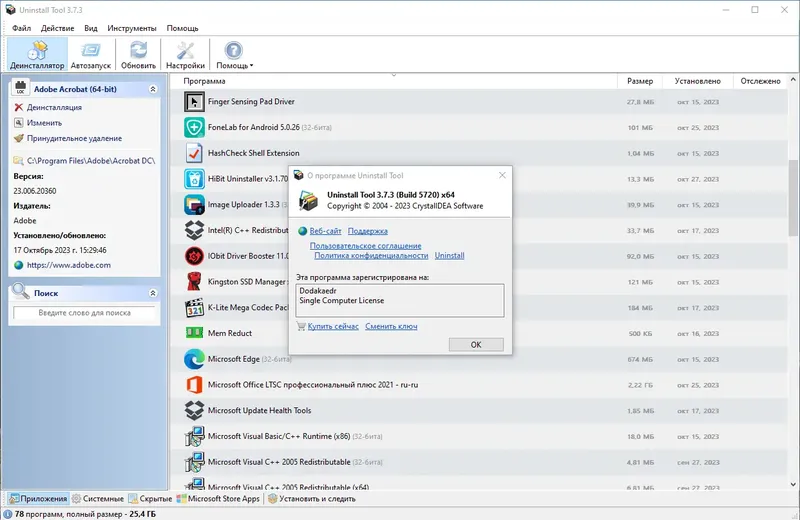This screenshot has height=520, width=800.
Task: Select the Image Uploader icon
Action: [x=194, y=205]
